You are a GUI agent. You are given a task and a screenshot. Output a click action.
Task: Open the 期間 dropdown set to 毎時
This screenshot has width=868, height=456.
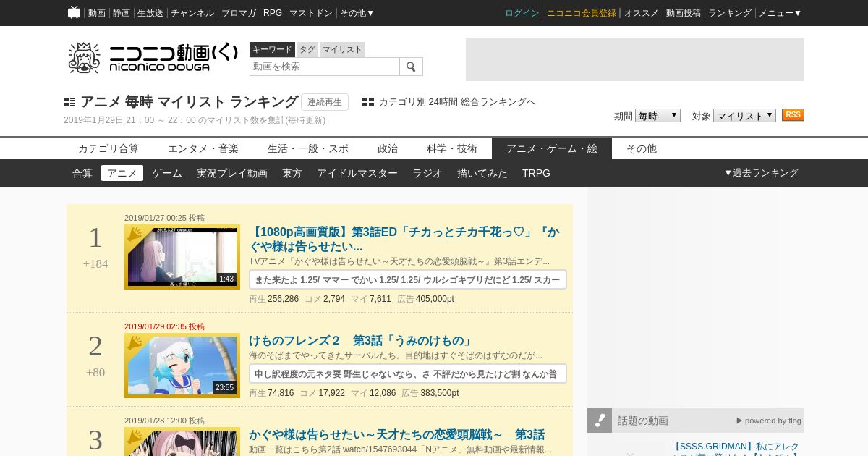click(658, 116)
